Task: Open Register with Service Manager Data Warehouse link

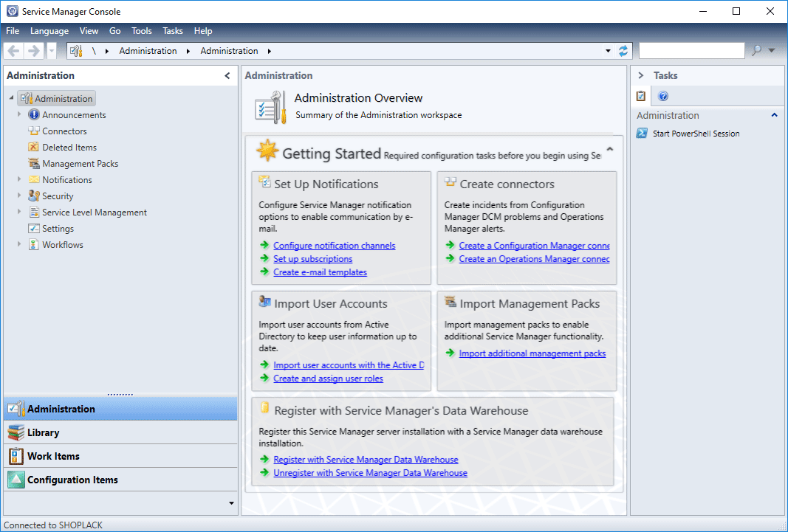Action: tap(366, 460)
